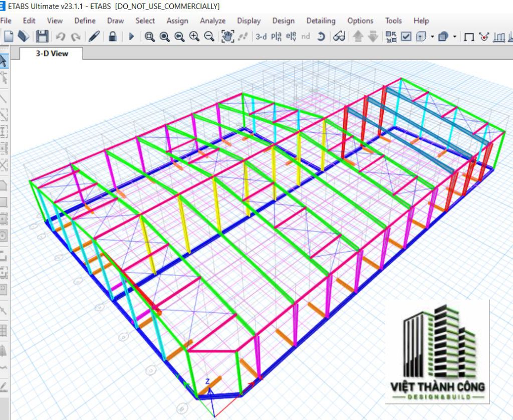Open the File menu
513x420 pixels.
point(6,21)
